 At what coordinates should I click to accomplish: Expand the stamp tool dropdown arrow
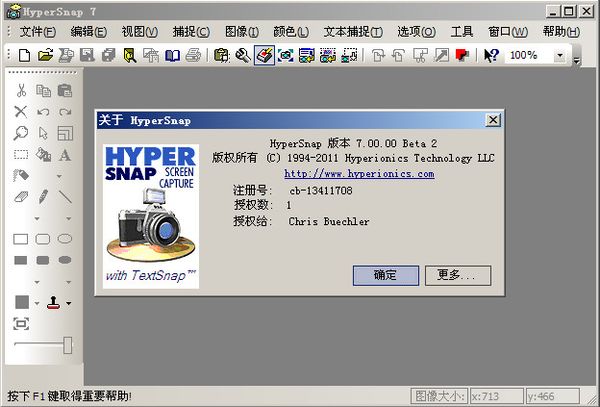68,303
